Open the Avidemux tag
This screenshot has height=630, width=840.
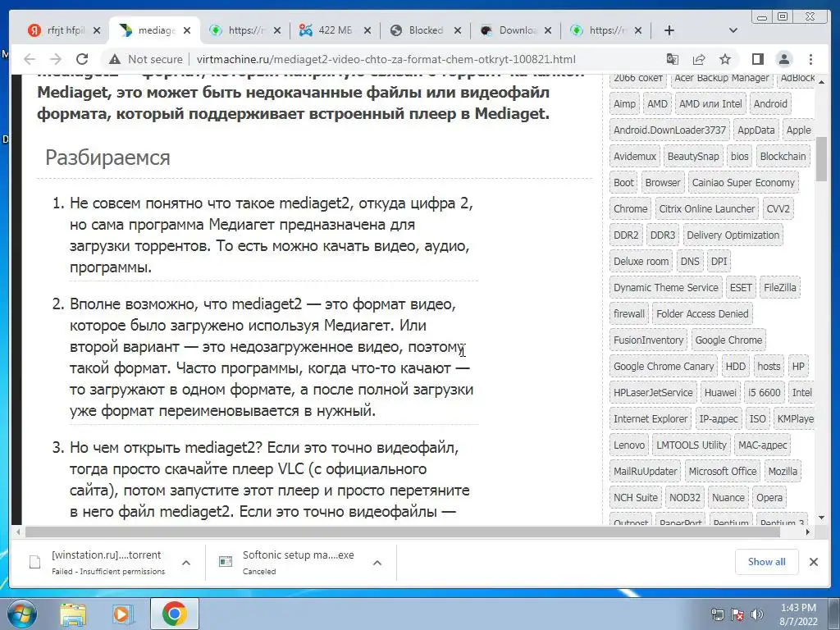pos(635,157)
